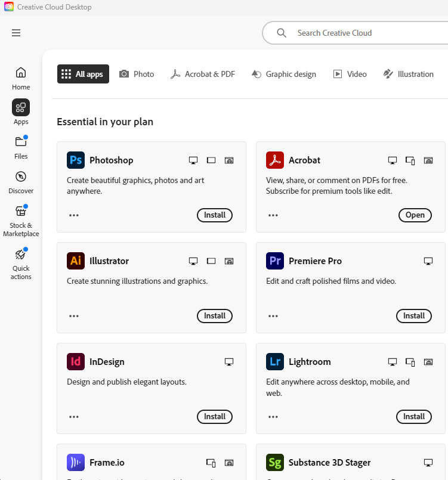
Task: Open InDesign's more options ellipsis
Action: (x=74, y=417)
